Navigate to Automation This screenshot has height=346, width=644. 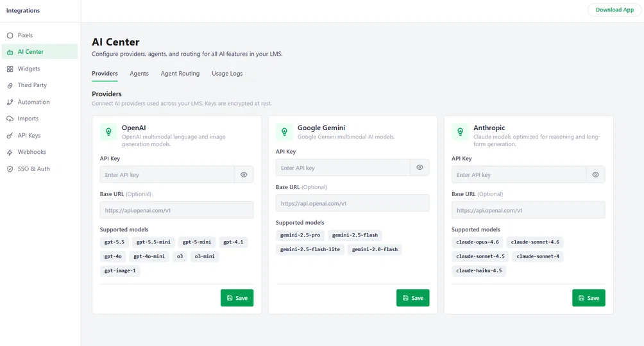39,102
